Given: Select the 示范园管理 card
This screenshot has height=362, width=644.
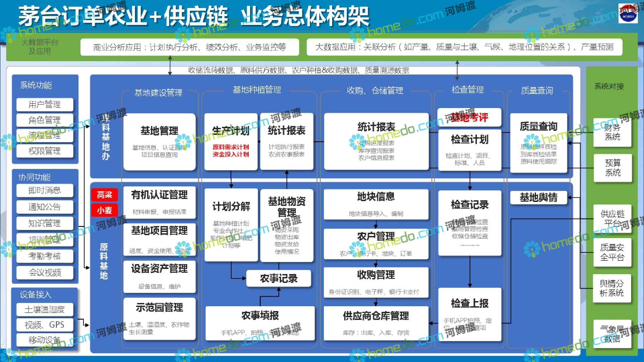Looking at the screenshot, I should click(x=159, y=319).
